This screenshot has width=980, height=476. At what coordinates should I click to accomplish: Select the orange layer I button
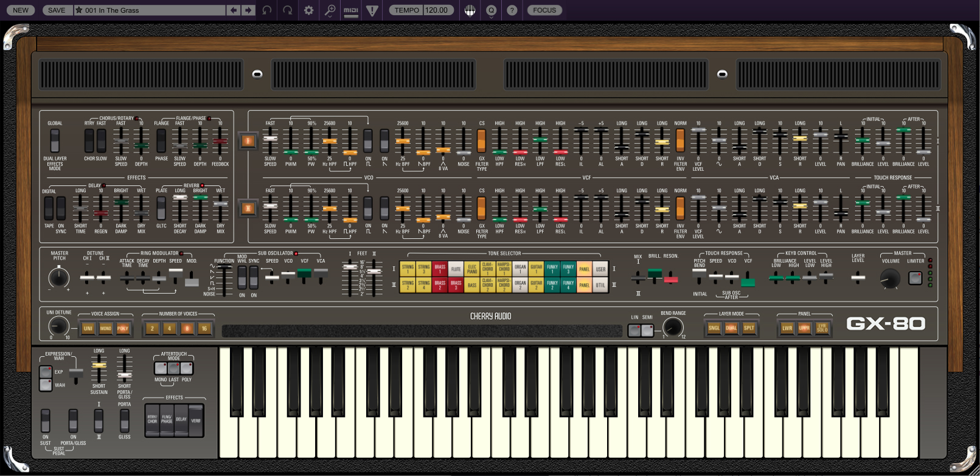(x=248, y=141)
